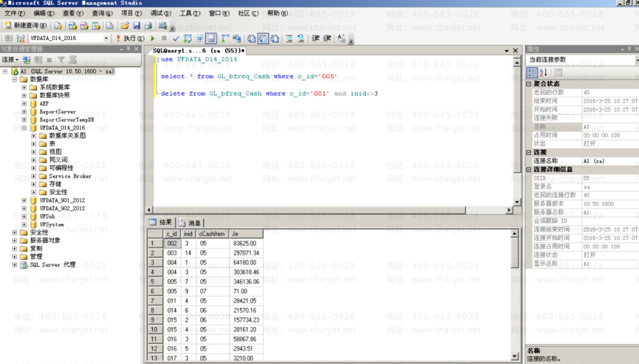Click the Print icon in standard toolbar

tap(148, 26)
